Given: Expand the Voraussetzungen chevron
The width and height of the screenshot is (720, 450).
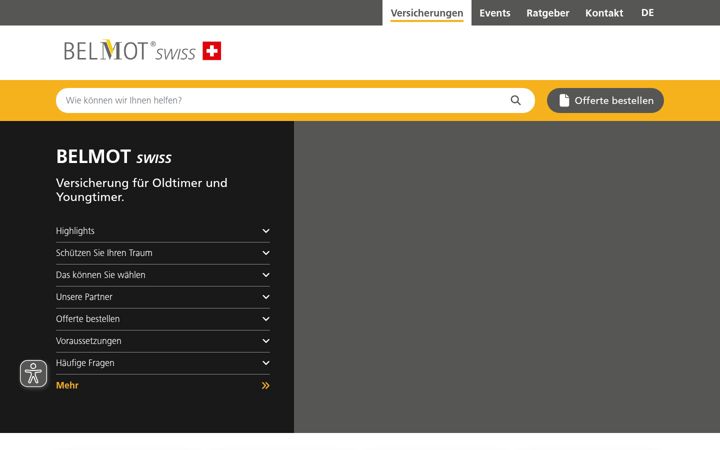Looking at the screenshot, I should (266, 341).
